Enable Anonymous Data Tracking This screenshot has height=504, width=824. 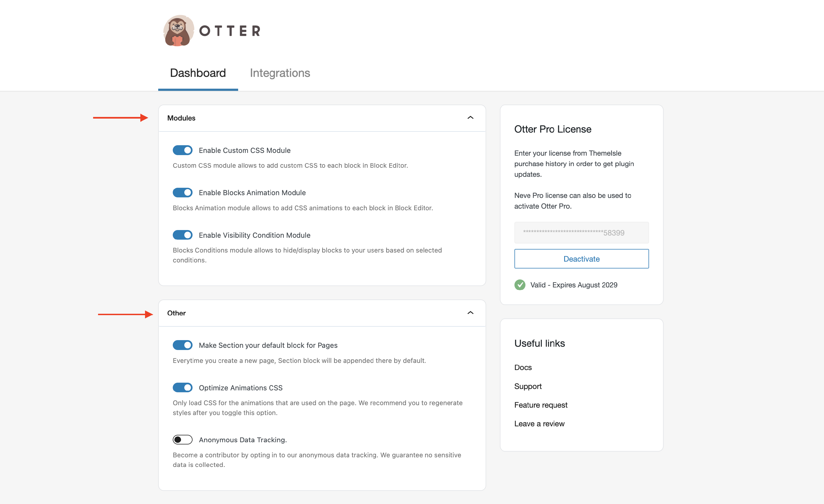[183, 440]
